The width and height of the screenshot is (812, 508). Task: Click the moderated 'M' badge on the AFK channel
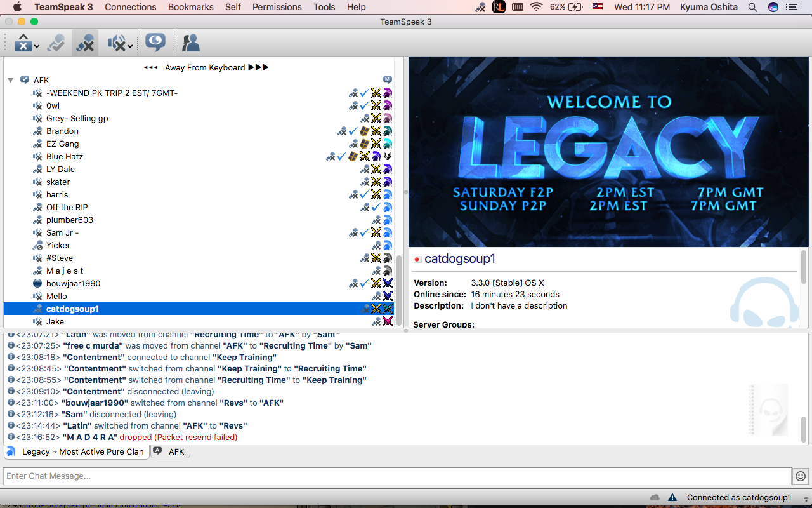click(388, 80)
